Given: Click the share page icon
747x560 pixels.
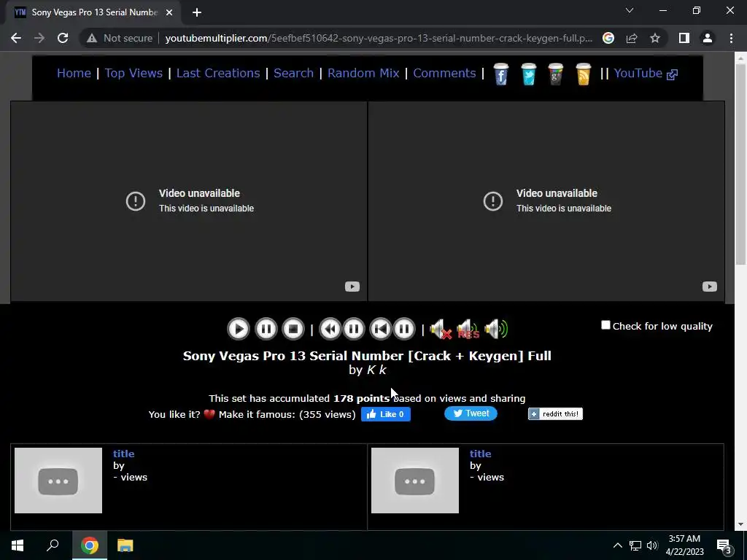Looking at the screenshot, I should point(632,38).
